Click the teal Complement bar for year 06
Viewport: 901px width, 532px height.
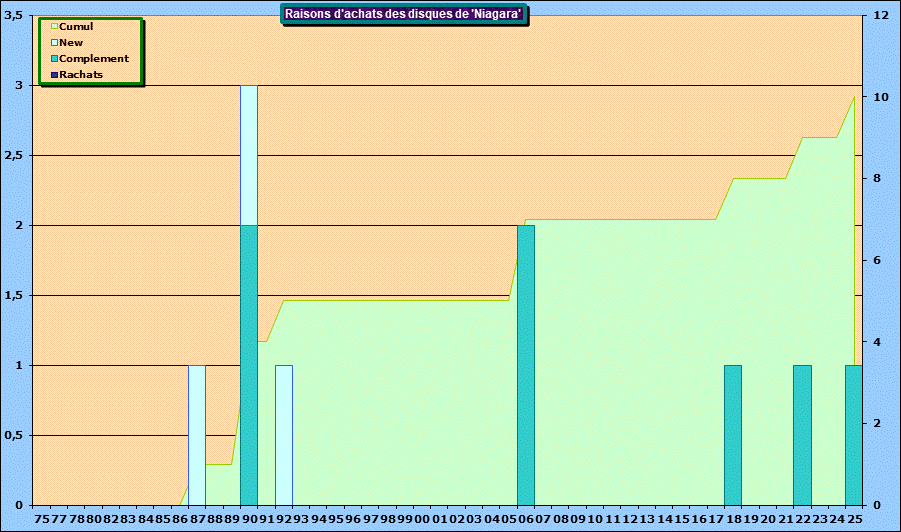coord(526,365)
